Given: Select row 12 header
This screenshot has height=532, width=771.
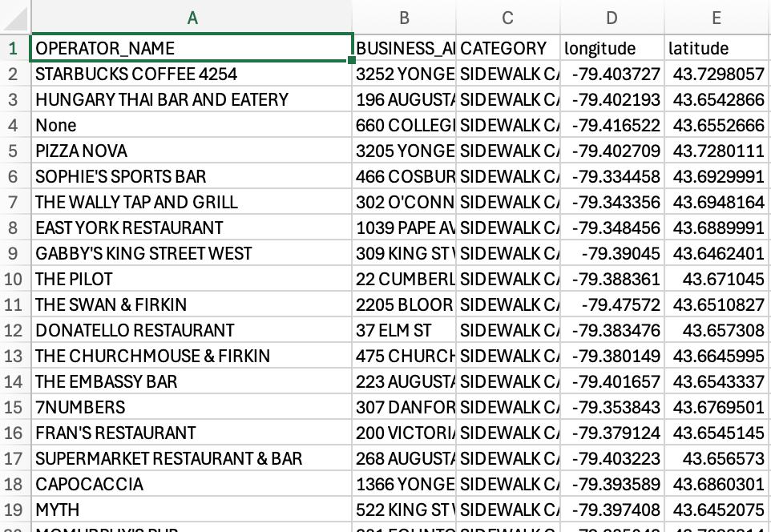Looking at the screenshot, I should coord(14,330).
